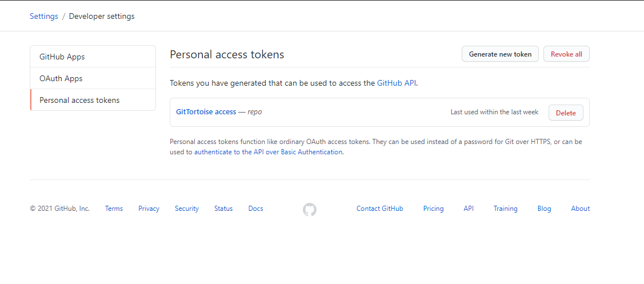Viewport: 644px width, 284px height.
Task: Delete the GitTortoise access token
Action: [x=566, y=113]
